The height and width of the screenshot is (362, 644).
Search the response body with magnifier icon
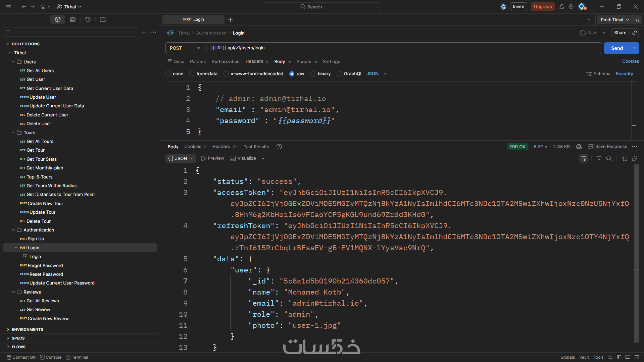[x=609, y=158]
